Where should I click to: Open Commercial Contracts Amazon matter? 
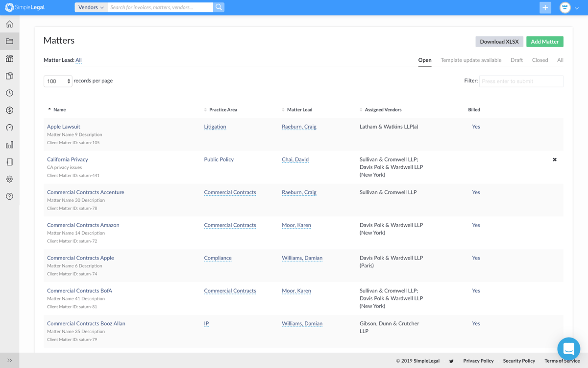pyautogui.click(x=83, y=225)
